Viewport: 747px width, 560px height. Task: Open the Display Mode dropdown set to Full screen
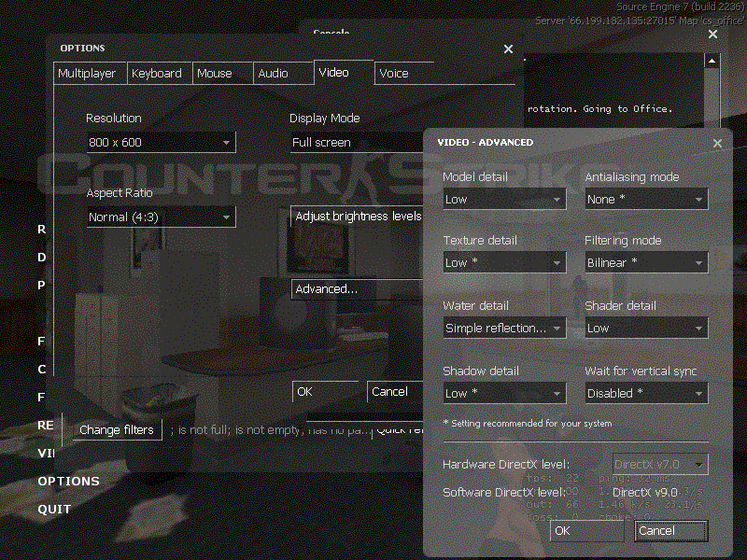(x=357, y=143)
